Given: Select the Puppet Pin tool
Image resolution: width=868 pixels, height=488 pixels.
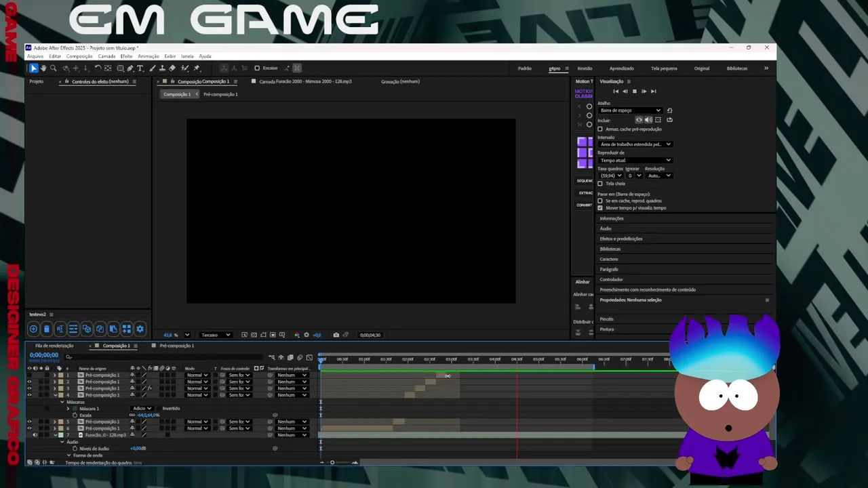Looking at the screenshot, I should [197, 68].
